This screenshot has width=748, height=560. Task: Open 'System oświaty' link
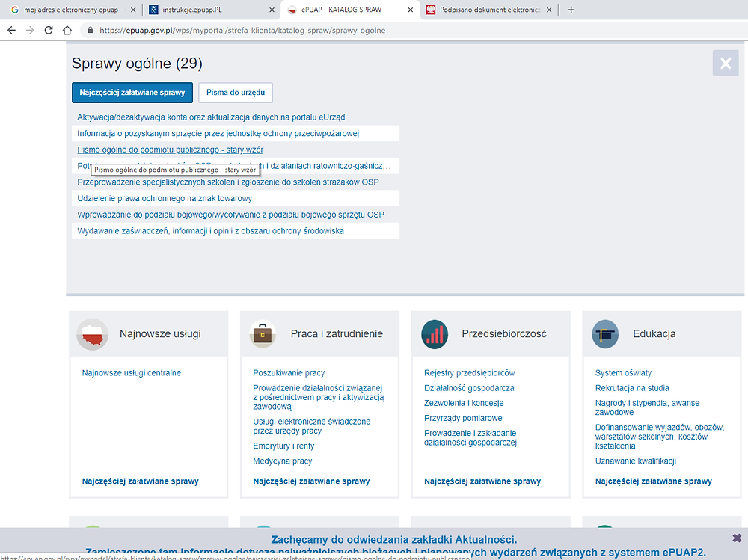(x=623, y=373)
